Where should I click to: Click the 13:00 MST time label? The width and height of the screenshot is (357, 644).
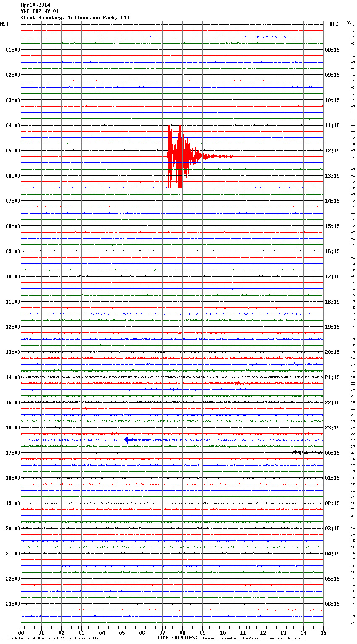click(13, 352)
